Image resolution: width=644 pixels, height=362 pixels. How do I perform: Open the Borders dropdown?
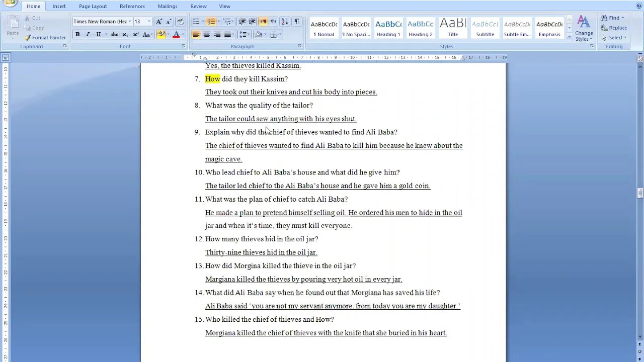click(280, 35)
